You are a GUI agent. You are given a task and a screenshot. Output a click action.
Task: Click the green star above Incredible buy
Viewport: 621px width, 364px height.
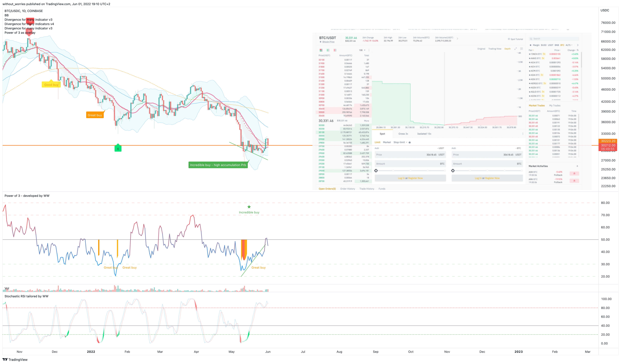pyautogui.click(x=249, y=207)
